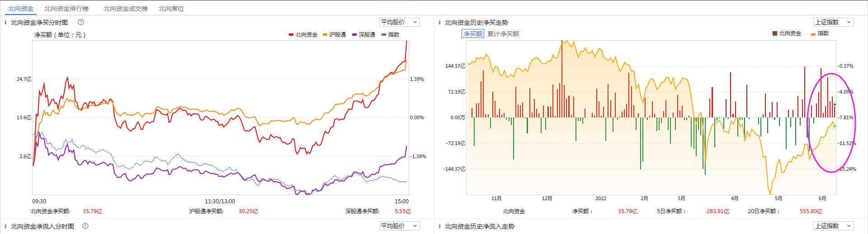The width and height of the screenshot is (868, 234).
Task: Go to 北向席位 tab
Action: [x=171, y=9]
